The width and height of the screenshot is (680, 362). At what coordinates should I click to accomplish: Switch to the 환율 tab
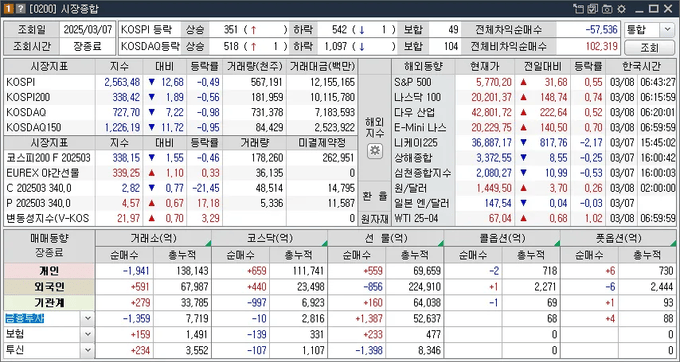coord(375,196)
